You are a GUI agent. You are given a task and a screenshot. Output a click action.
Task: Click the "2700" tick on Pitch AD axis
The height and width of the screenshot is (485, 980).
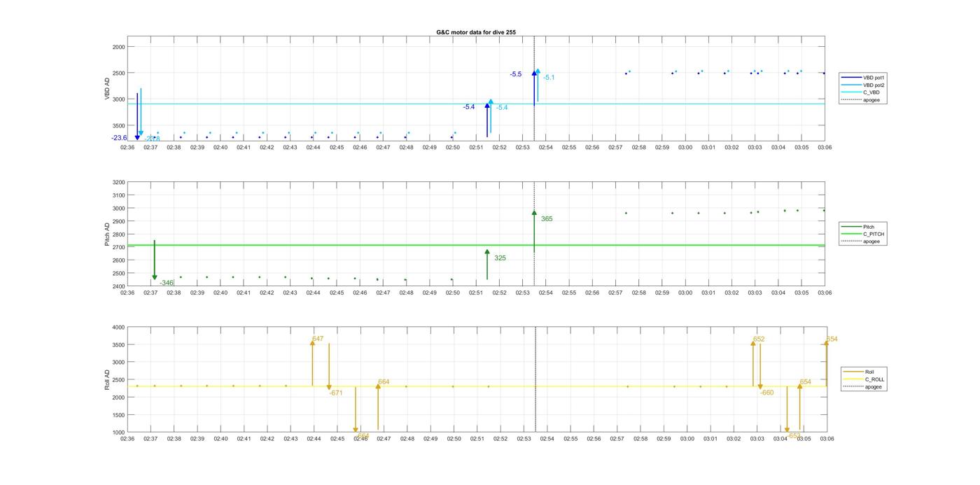point(118,247)
